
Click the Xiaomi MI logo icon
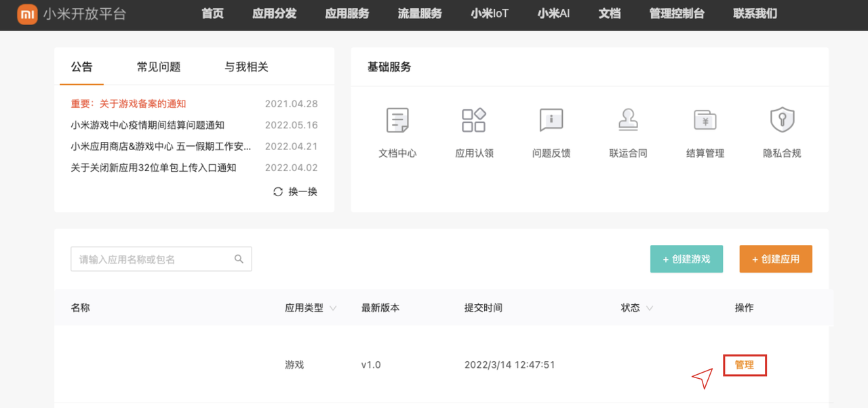click(x=27, y=14)
